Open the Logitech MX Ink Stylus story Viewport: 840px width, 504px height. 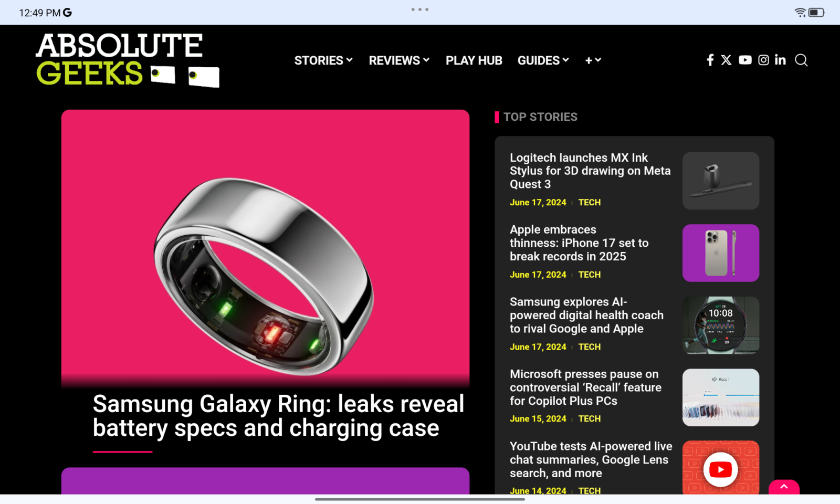(590, 171)
